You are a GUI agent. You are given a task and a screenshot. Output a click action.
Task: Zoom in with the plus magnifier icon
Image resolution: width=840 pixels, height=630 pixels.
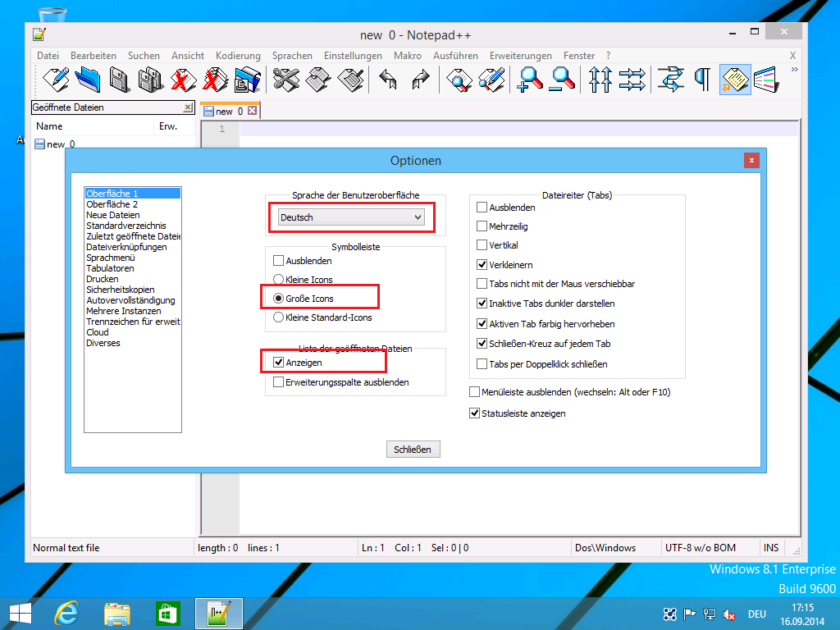530,80
